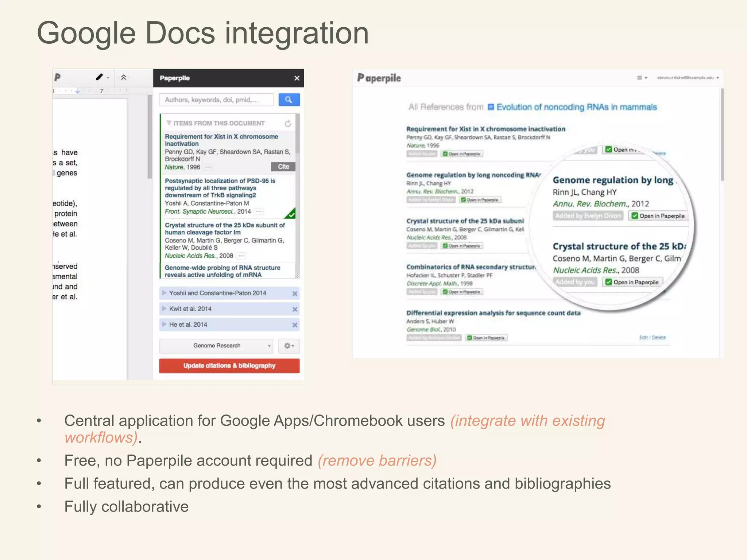The width and height of the screenshot is (747, 560).
Task: Click the blue magnifier search button
Action: point(289,100)
